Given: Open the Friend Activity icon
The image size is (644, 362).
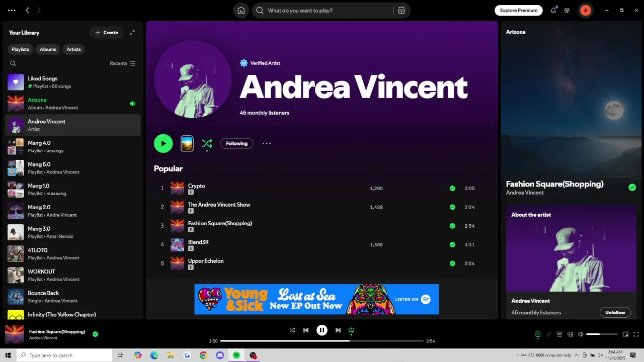Looking at the screenshot, I should [x=567, y=10].
